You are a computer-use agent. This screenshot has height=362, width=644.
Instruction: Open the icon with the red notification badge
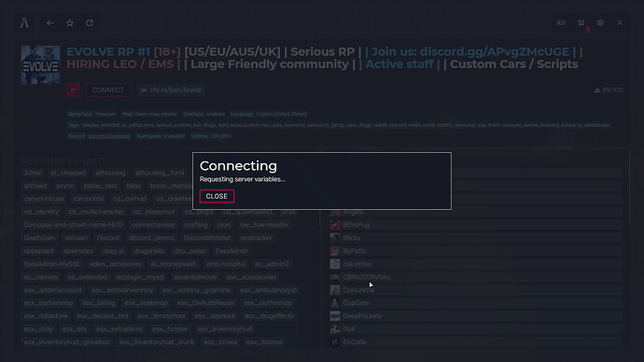581,23
